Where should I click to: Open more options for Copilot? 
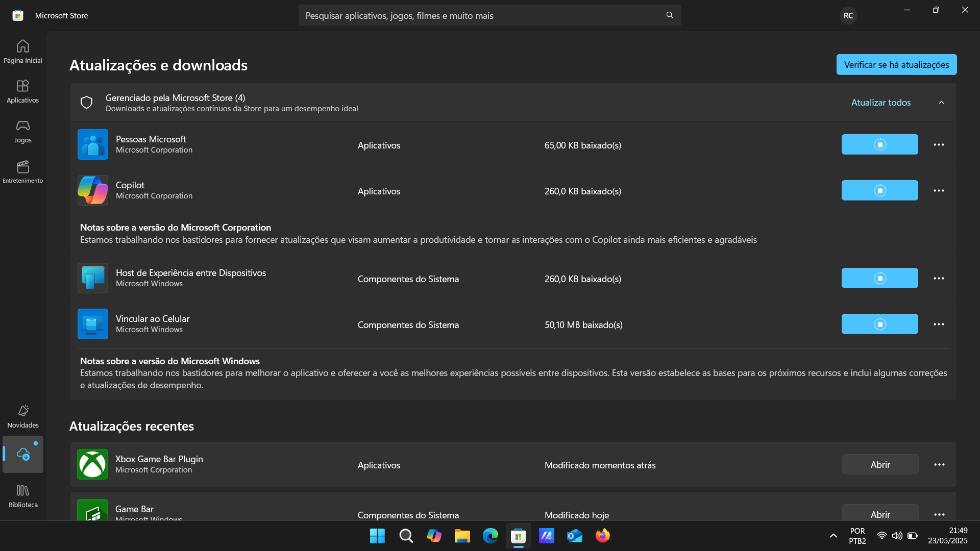point(939,191)
